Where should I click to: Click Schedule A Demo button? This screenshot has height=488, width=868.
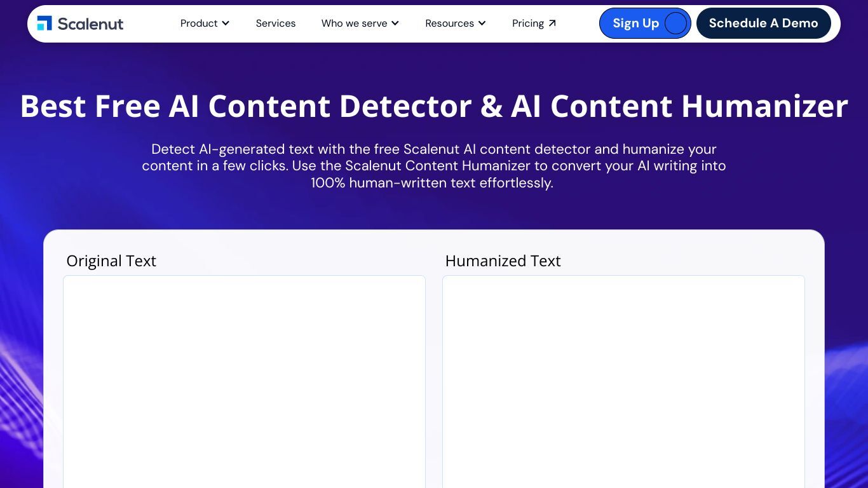764,24
